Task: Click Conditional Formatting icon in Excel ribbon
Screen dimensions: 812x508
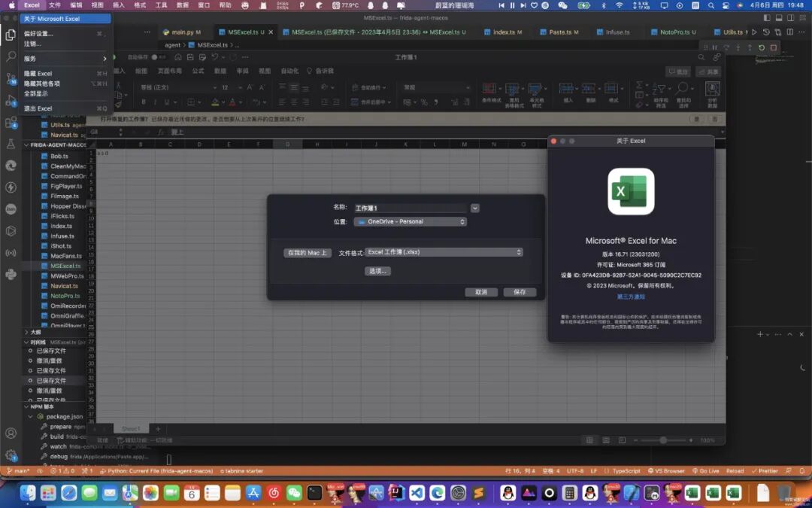Action: [490, 90]
